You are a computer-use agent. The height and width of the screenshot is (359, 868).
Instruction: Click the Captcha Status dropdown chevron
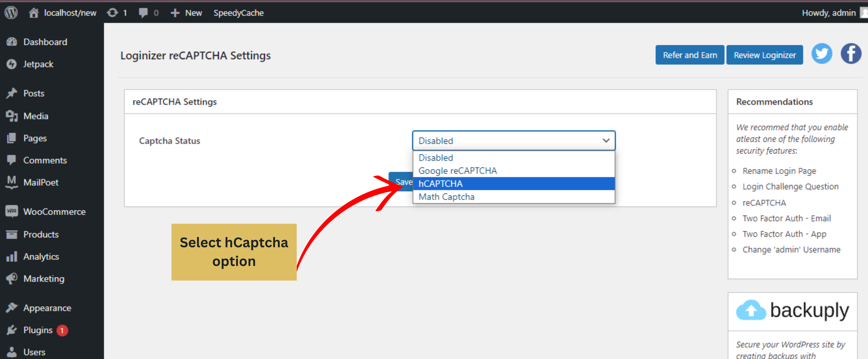click(606, 141)
